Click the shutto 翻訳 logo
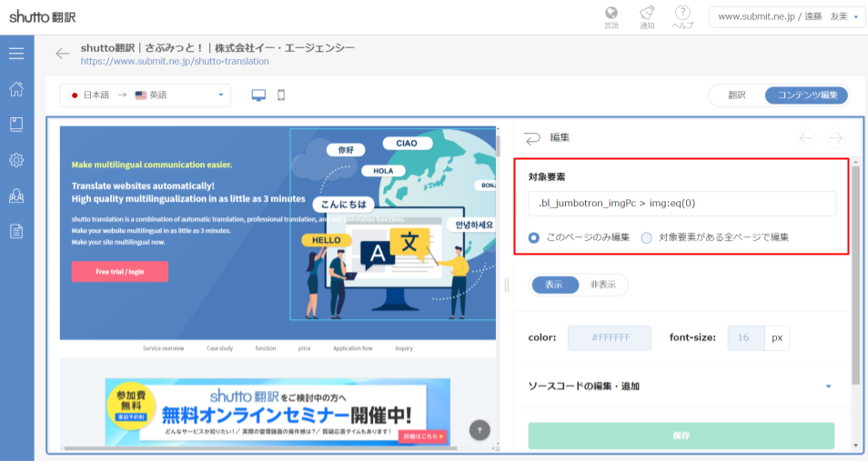The image size is (868, 470). pyautogui.click(x=43, y=17)
